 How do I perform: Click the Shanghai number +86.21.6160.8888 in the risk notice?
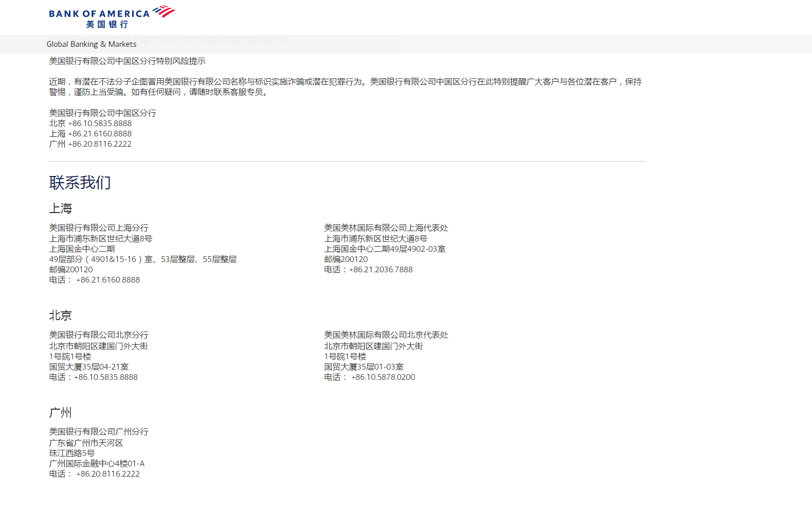tap(100, 134)
